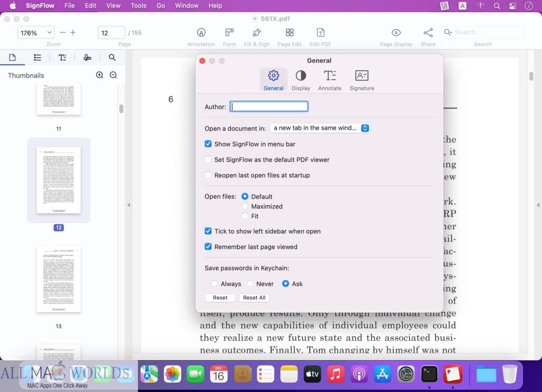Show the outline list sidebar panel
This screenshot has width=542, height=392.
click(x=38, y=57)
